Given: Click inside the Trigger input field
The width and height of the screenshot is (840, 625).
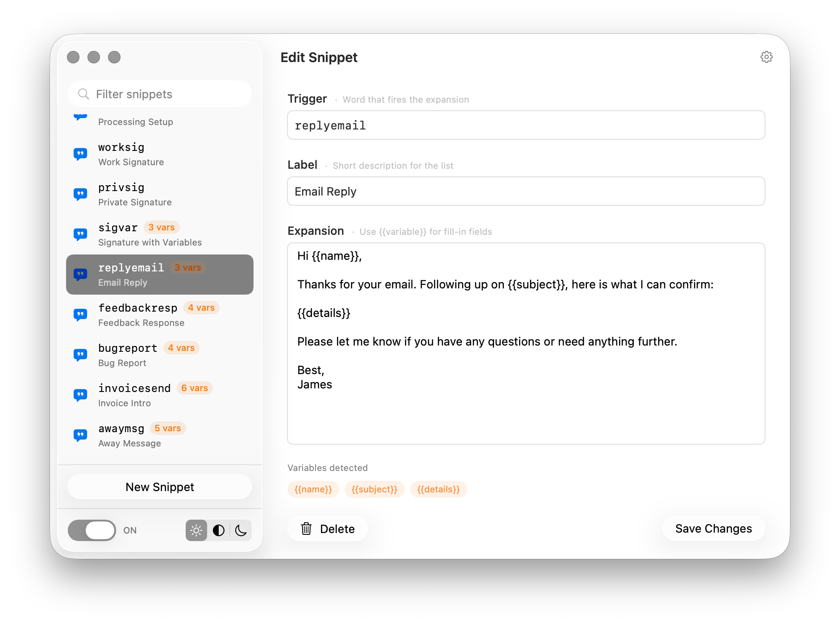Looking at the screenshot, I should click(526, 125).
